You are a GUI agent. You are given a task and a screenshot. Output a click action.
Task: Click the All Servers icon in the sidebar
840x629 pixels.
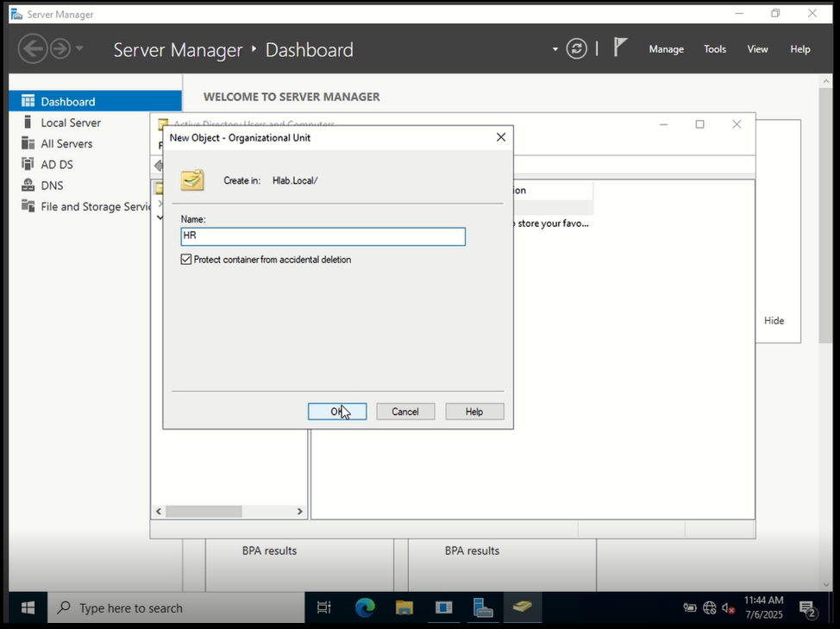pyautogui.click(x=28, y=143)
